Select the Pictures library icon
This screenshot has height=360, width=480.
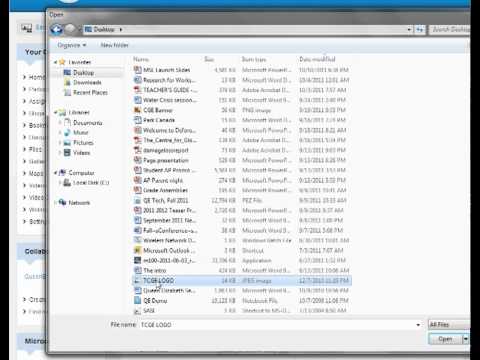(67, 143)
